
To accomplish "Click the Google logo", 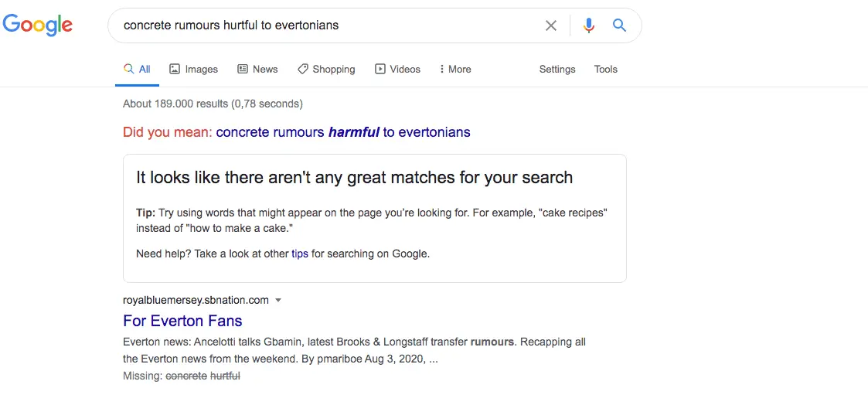I will coord(38,25).
